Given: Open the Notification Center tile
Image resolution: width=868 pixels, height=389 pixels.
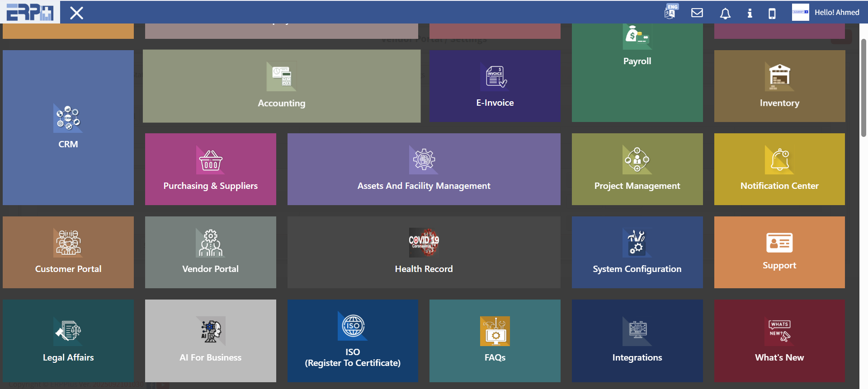Looking at the screenshot, I should (779, 169).
